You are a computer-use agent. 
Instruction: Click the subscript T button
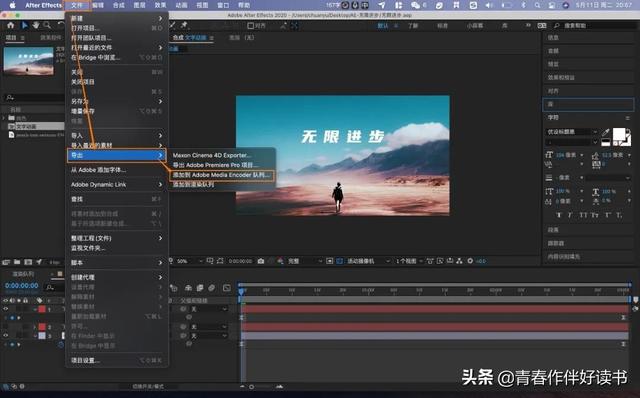[x=620, y=215]
